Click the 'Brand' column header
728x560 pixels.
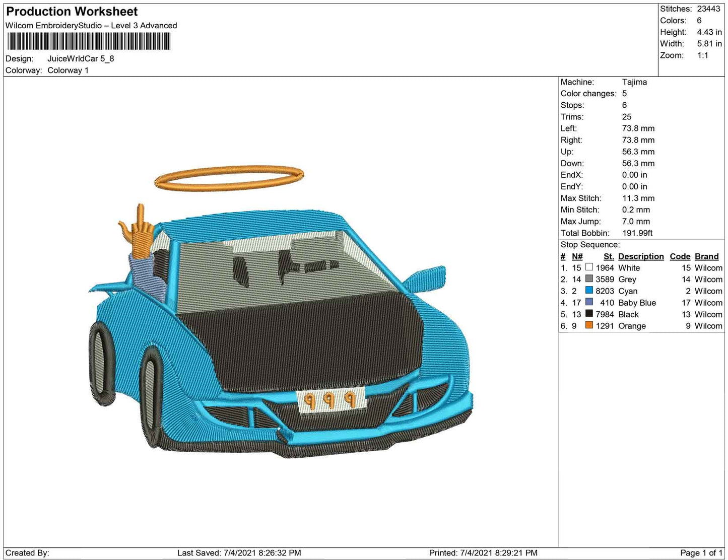tap(706, 256)
